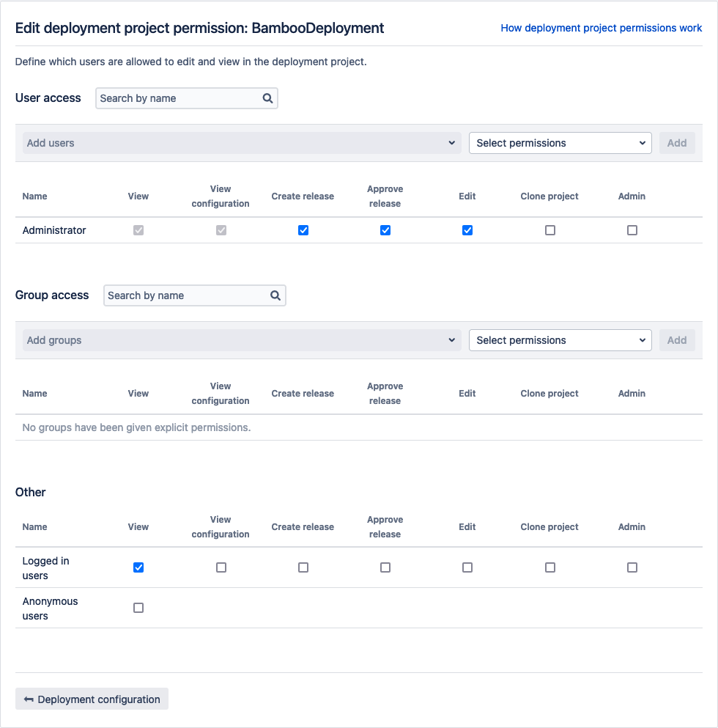This screenshot has height=728, width=718.
Task: Grant Admin permission to Administrator
Action: pyautogui.click(x=632, y=230)
